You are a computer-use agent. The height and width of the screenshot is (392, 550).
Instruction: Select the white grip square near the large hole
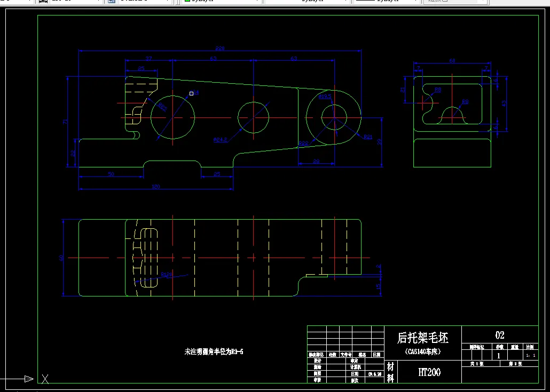pyautogui.click(x=192, y=93)
